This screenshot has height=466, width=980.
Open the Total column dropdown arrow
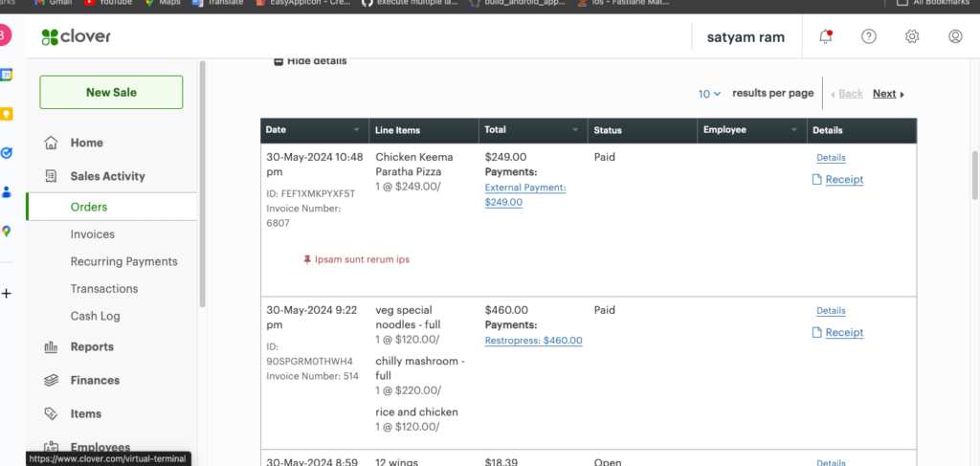(x=575, y=130)
